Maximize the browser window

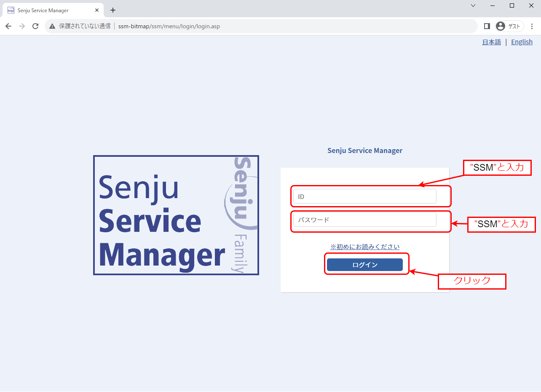tap(512, 5)
